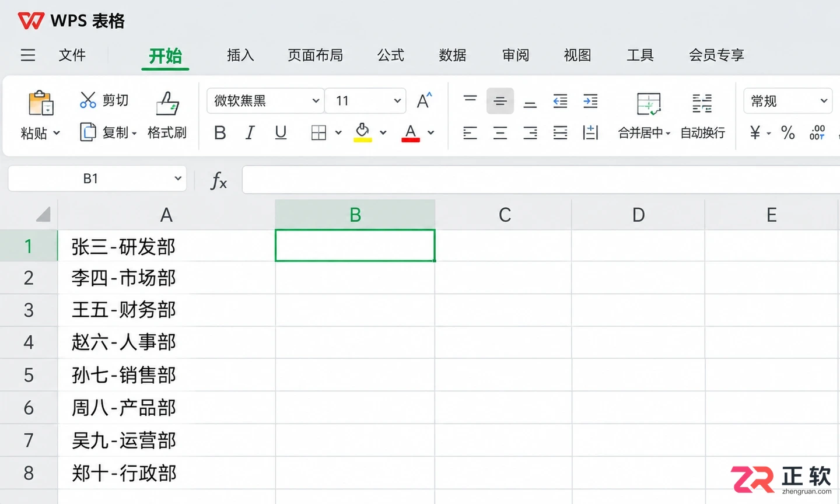Apply the yellow fill color bucket

(362, 132)
